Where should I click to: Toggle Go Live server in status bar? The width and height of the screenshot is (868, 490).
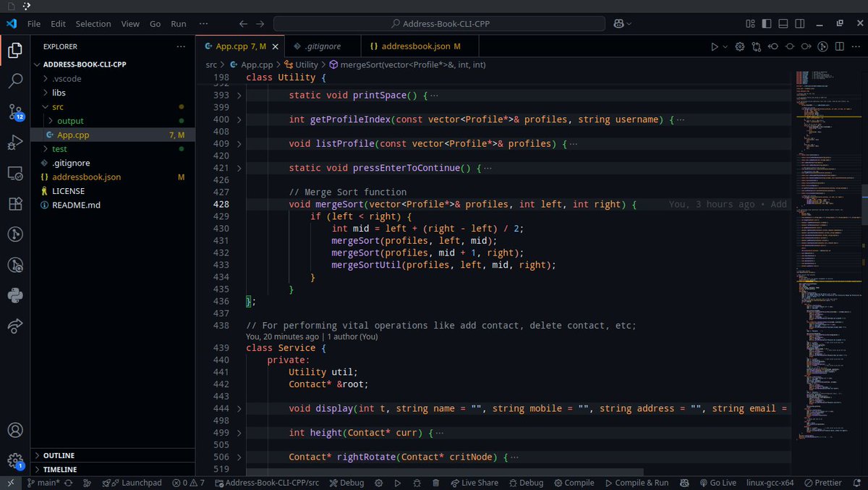(x=718, y=483)
